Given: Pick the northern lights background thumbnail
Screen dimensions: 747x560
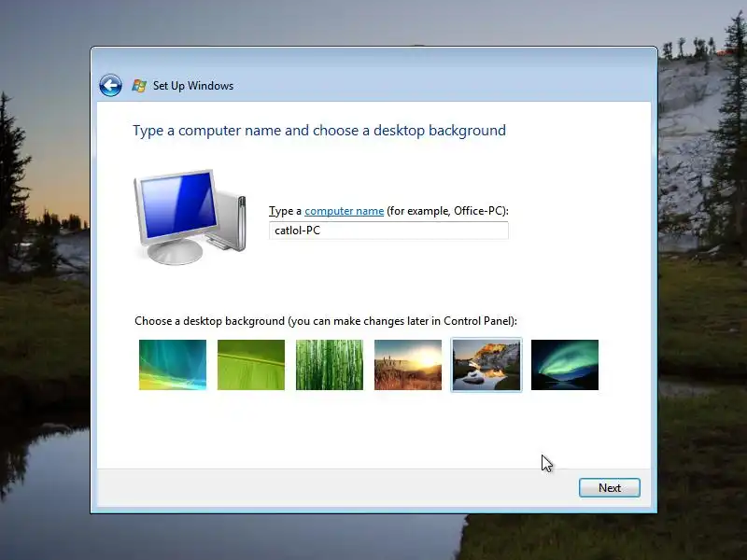Looking at the screenshot, I should click(565, 365).
